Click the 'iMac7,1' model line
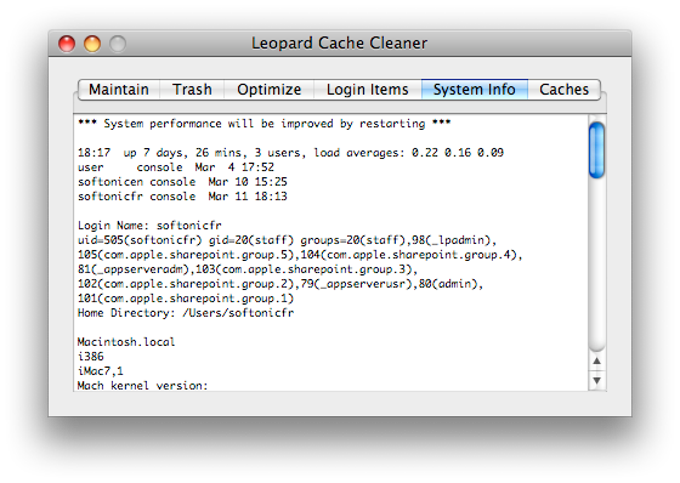 (100, 371)
